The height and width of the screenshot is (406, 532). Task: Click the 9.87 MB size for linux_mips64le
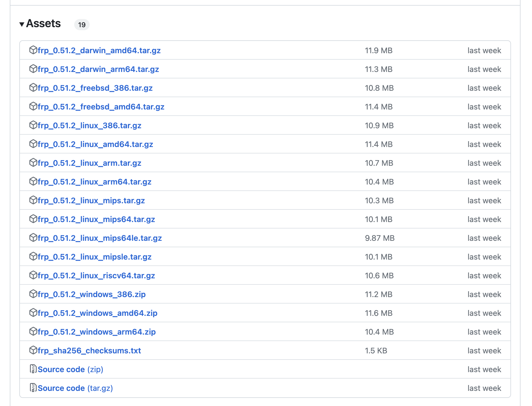tap(380, 238)
